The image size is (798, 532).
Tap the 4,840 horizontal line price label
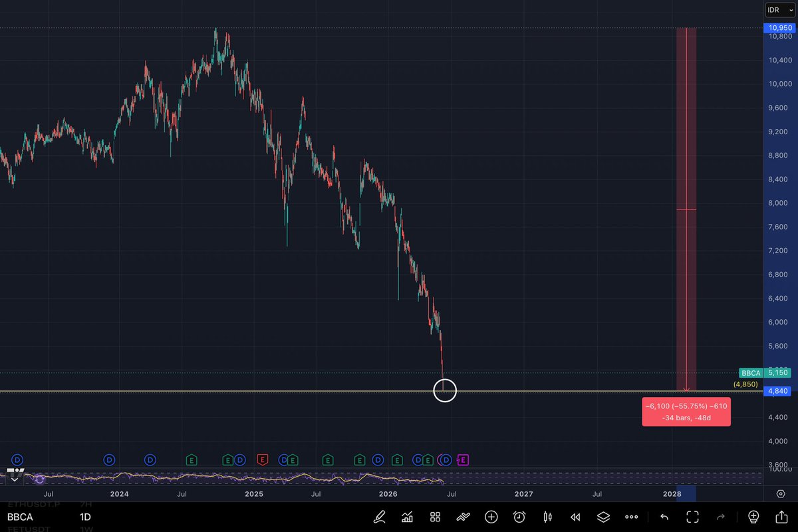(x=777, y=392)
